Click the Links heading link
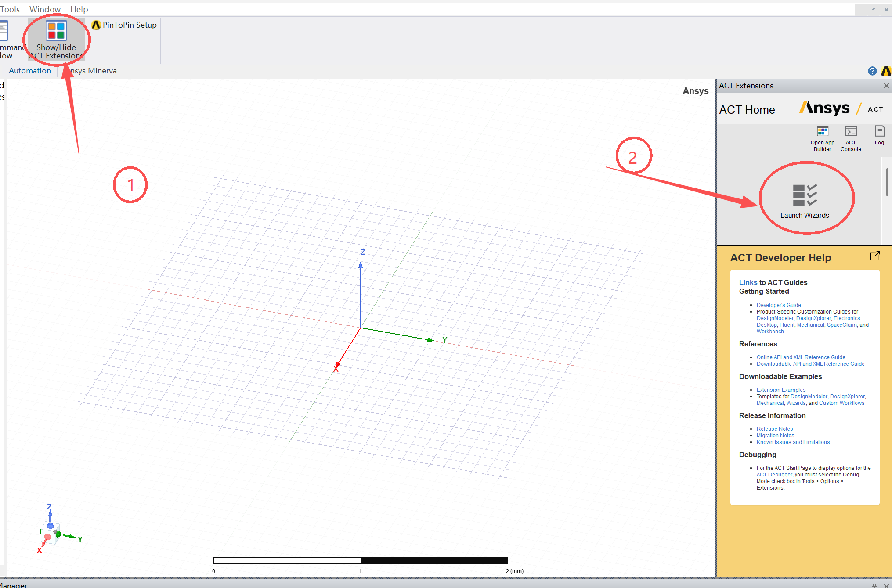Viewport: 892px width, 588px height. [748, 282]
